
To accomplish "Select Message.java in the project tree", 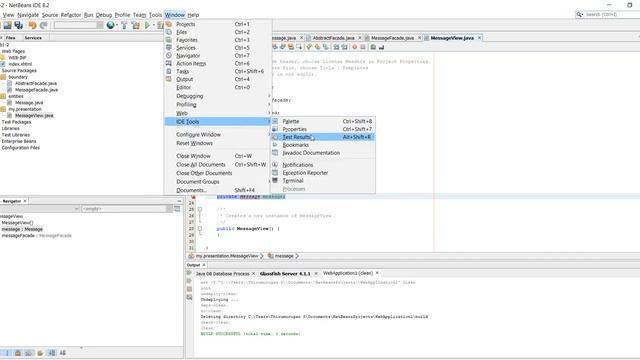I will [29, 102].
